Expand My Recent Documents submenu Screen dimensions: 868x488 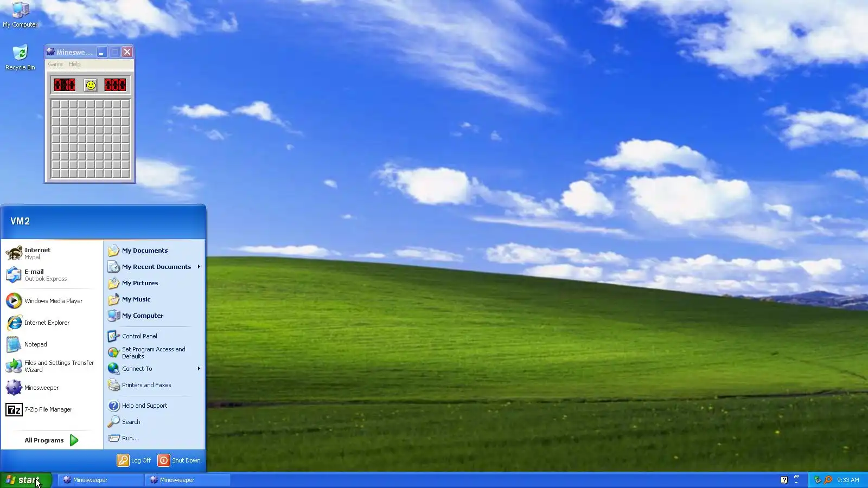155,267
